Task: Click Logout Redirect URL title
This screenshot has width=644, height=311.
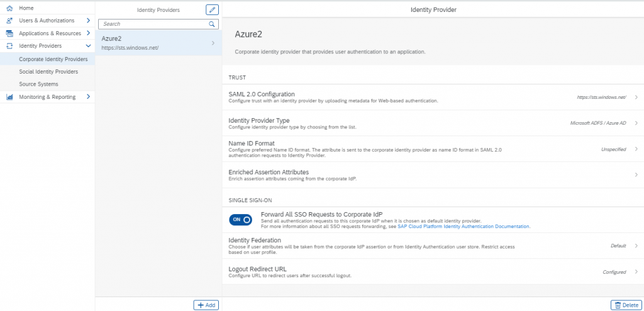Action: click(257, 269)
